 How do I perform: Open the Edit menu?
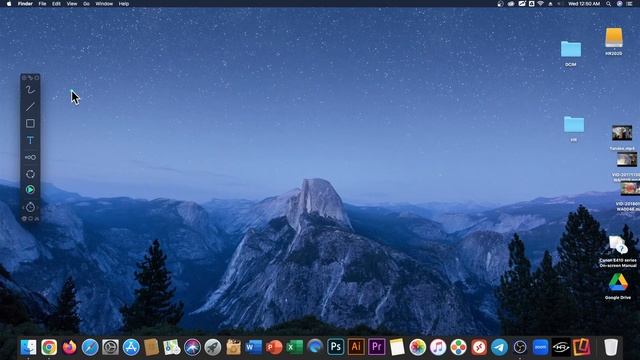click(56, 4)
